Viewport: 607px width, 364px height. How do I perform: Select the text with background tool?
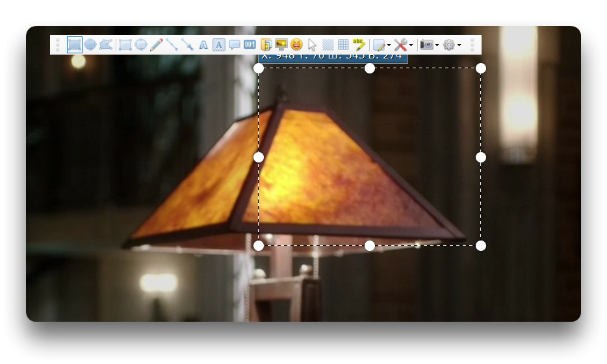click(x=219, y=45)
